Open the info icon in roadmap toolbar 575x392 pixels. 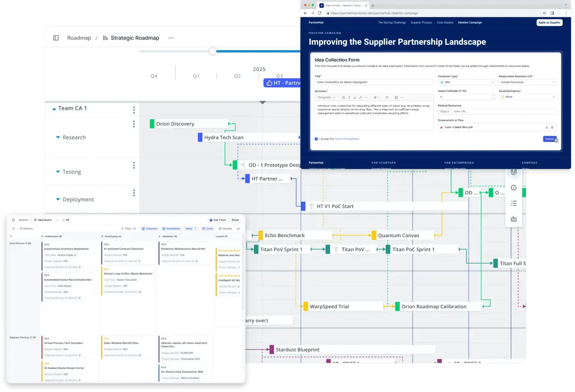pos(513,188)
